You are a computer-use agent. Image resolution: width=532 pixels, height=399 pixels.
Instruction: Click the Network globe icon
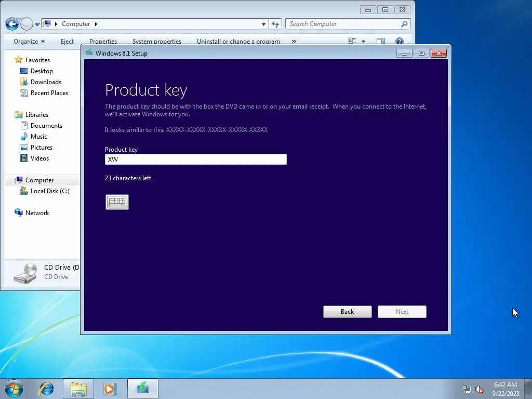[19, 212]
